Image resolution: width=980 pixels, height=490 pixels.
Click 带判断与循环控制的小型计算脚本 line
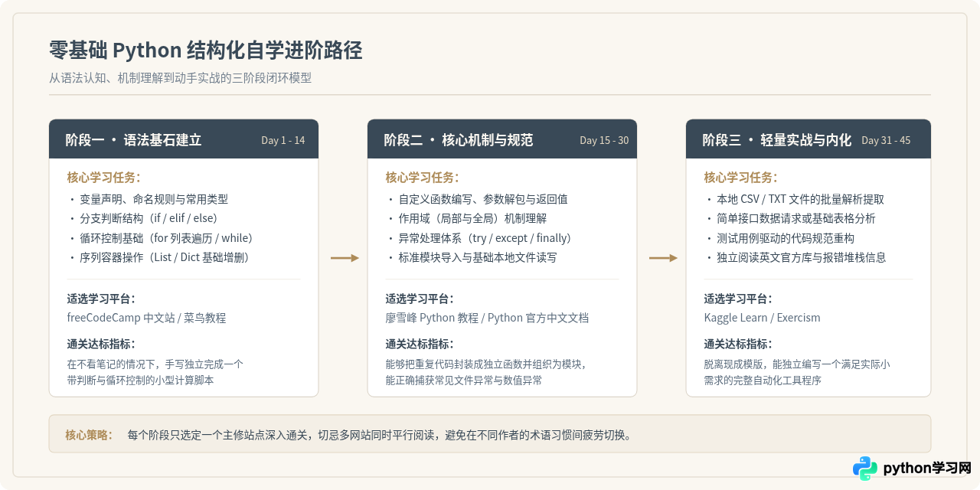coord(141,380)
